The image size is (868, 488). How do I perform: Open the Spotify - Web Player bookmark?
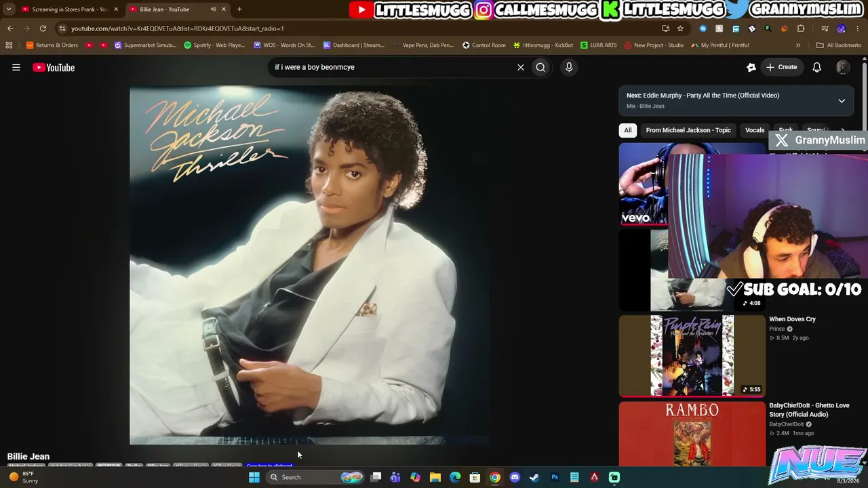coord(214,45)
